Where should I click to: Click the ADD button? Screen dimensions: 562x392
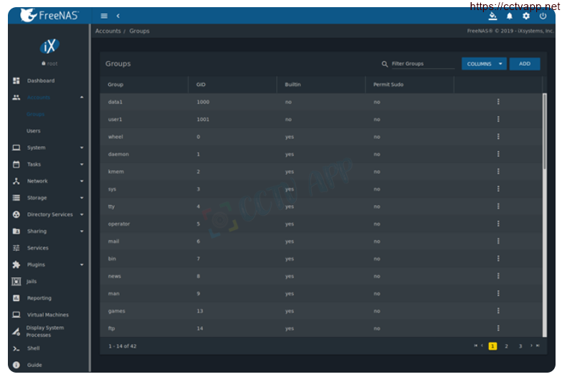[525, 64]
